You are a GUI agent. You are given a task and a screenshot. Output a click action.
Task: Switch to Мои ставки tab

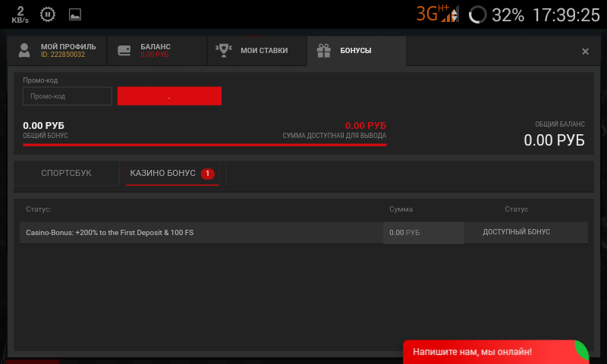point(256,51)
